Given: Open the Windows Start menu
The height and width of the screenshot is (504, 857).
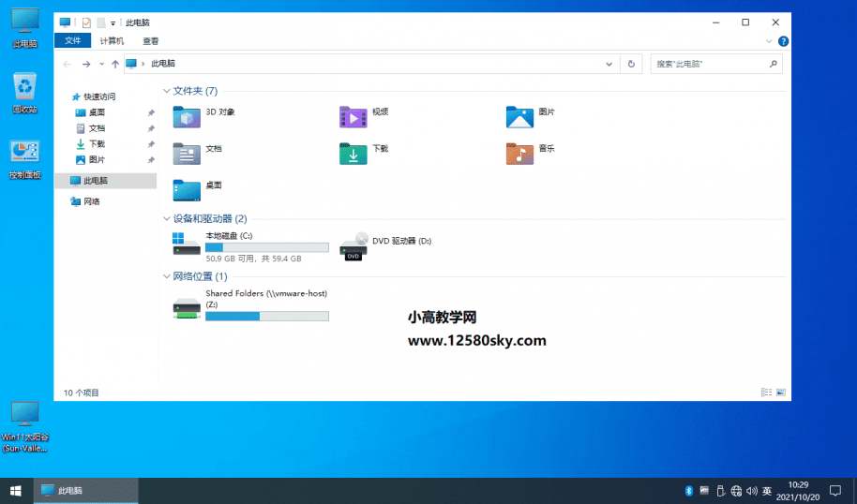Looking at the screenshot, I should pyautogui.click(x=16, y=491).
